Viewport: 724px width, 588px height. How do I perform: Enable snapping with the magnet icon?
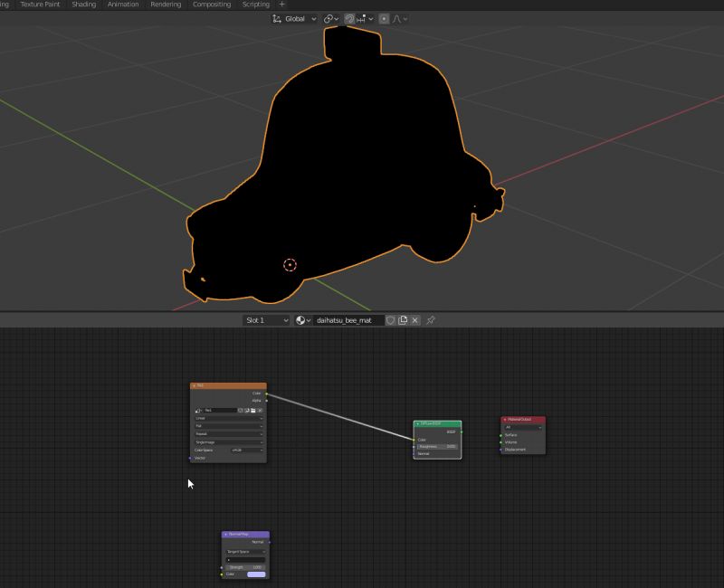tap(349, 19)
